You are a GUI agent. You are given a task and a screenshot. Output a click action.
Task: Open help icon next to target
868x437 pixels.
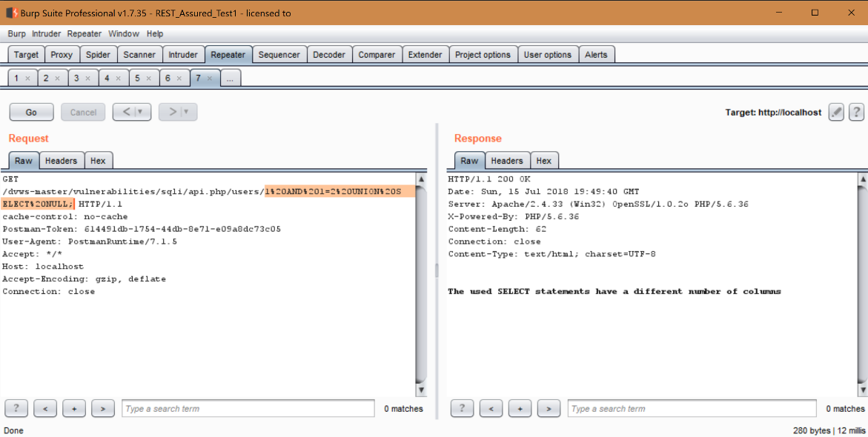(x=856, y=112)
